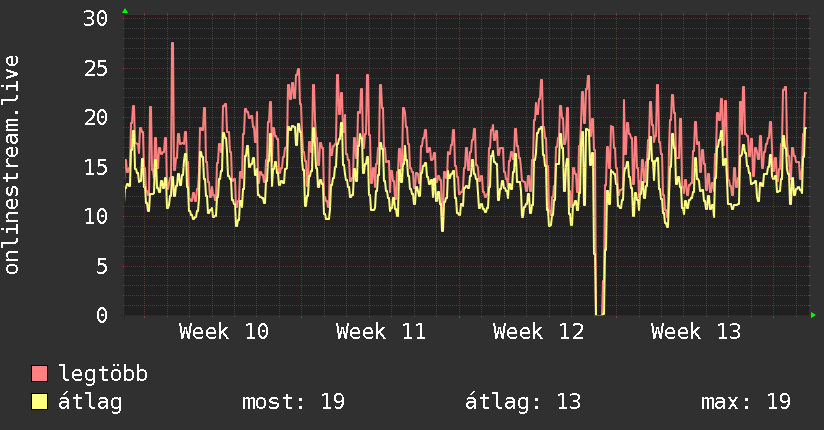The height and width of the screenshot is (430, 824).
Task: Click the 30 y-axis label
Action: pos(96,19)
